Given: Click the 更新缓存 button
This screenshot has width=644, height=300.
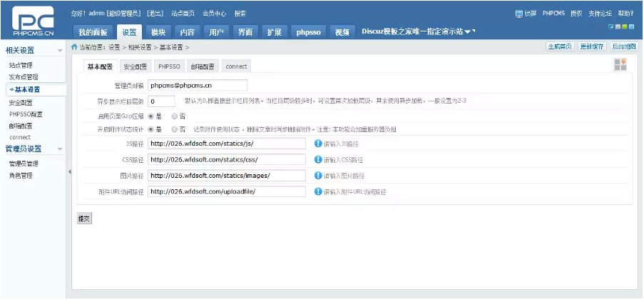Looking at the screenshot, I should pyautogui.click(x=592, y=46).
